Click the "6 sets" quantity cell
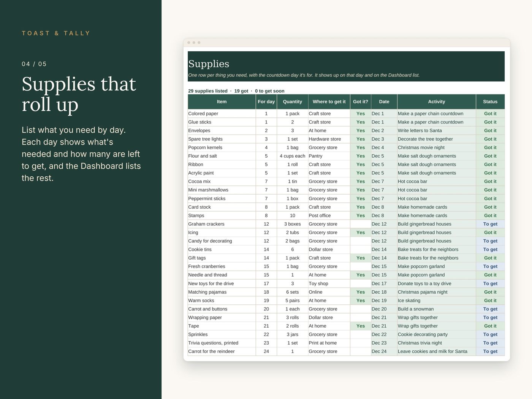Viewport: 532px width, 399px height. pos(292,292)
